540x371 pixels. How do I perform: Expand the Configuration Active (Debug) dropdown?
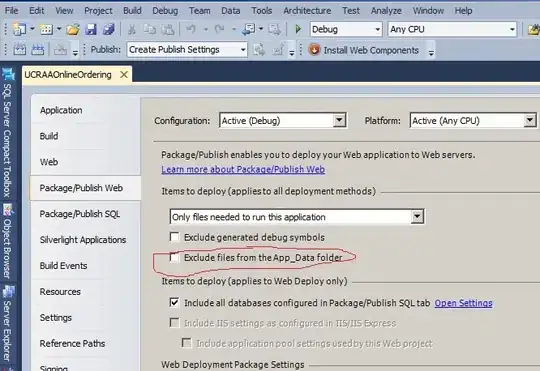click(x=339, y=120)
